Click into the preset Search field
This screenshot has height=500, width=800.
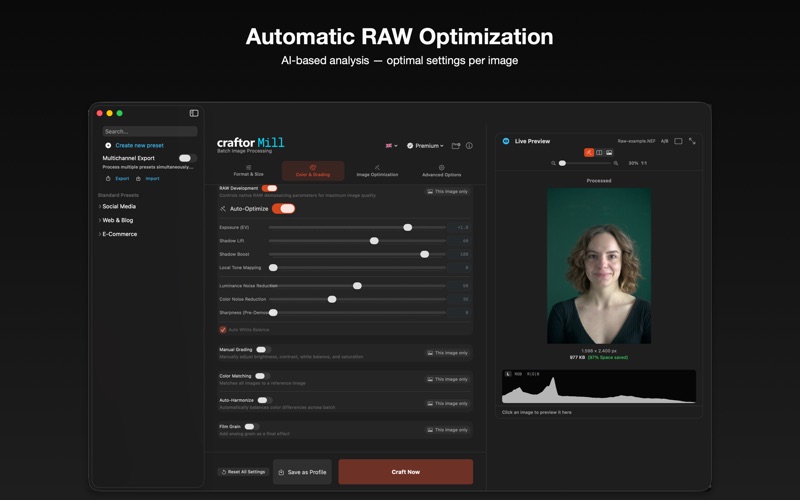pos(149,131)
